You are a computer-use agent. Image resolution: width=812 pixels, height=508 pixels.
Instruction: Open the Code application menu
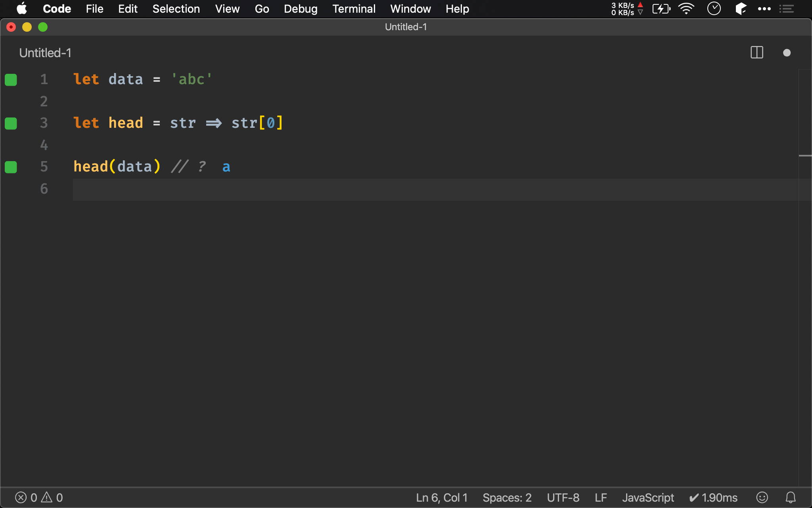pos(57,9)
